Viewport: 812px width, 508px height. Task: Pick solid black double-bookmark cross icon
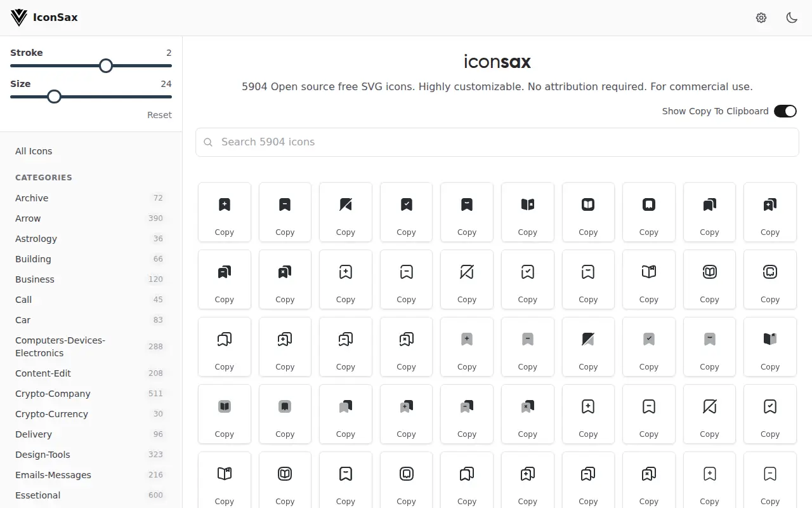[285, 272]
